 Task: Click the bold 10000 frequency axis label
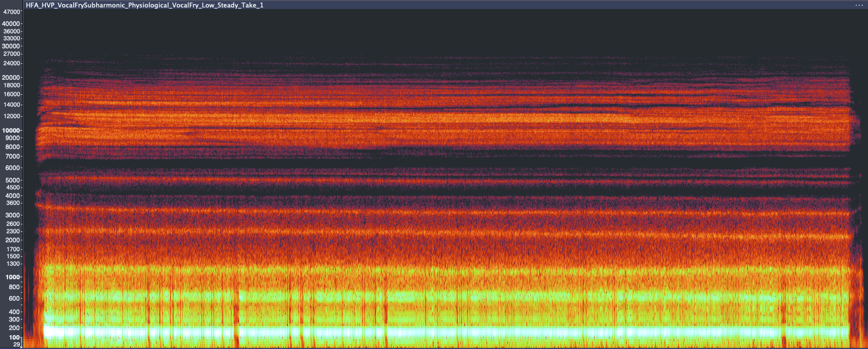pos(11,131)
